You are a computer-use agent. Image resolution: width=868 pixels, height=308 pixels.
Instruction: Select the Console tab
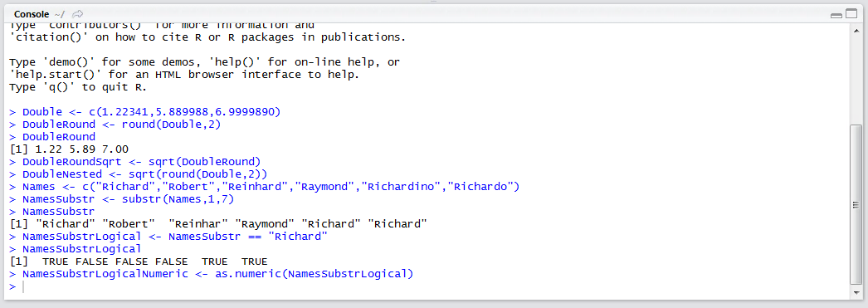[x=32, y=13]
